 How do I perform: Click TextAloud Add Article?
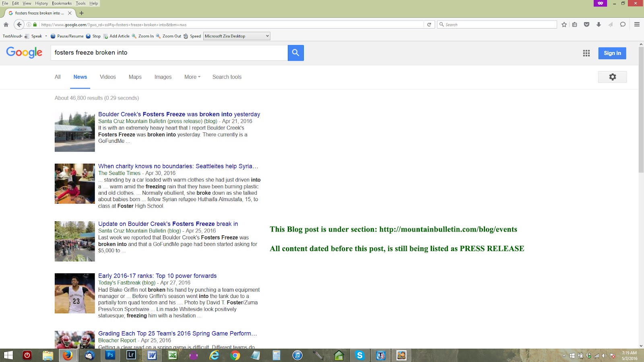(x=116, y=36)
